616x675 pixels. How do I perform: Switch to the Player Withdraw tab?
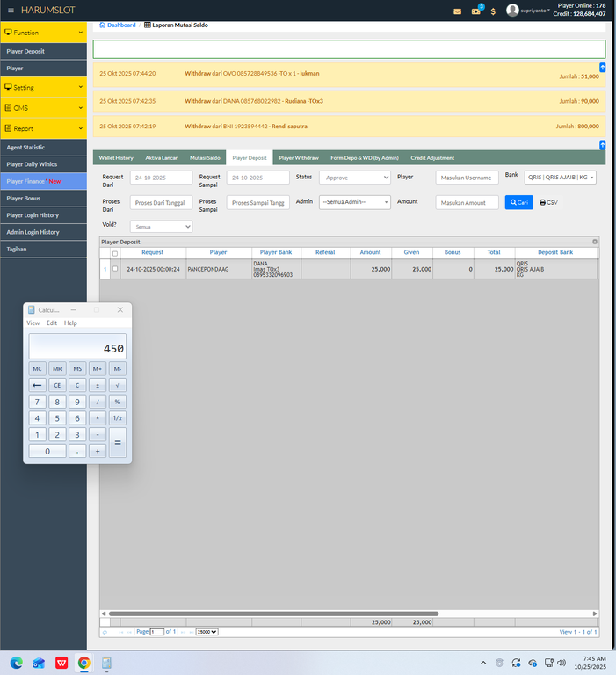click(x=299, y=158)
